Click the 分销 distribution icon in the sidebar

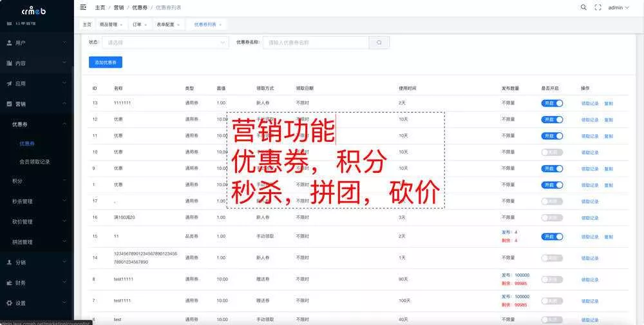pyautogui.click(x=10, y=262)
